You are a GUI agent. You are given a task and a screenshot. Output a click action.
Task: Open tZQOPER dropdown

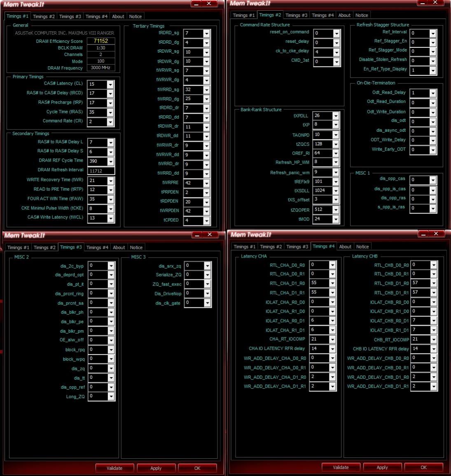(336, 210)
